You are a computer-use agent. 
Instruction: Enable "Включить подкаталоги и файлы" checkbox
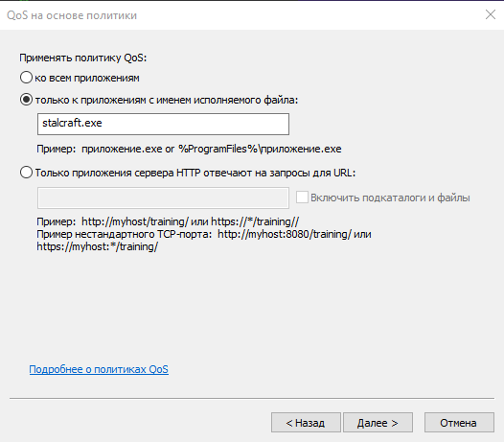[302, 198]
